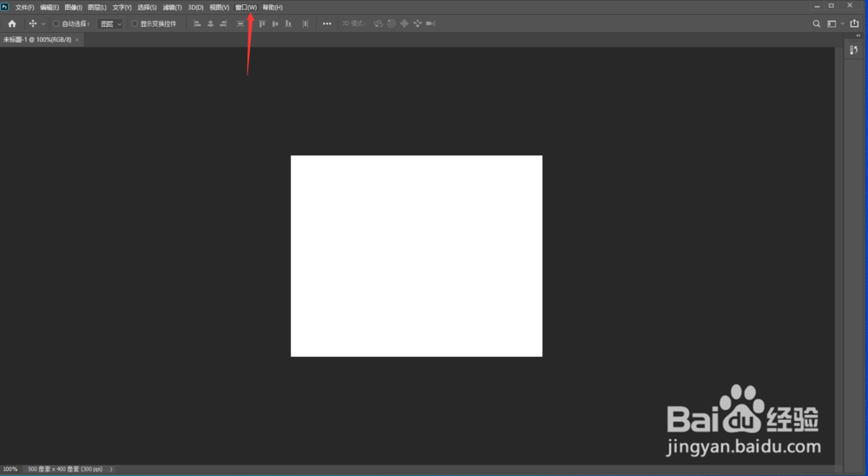Click the 3D roll icon
The image size is (868, 476).
pyautogui.click(x=391, y=23)
